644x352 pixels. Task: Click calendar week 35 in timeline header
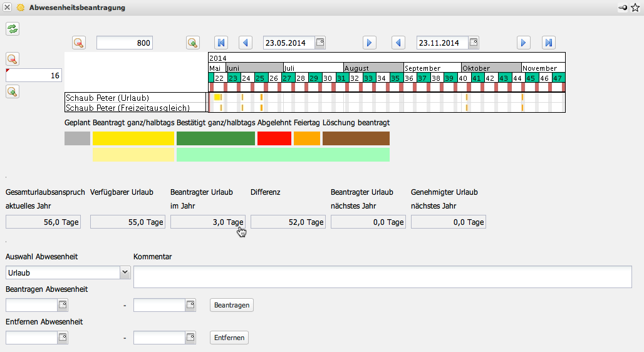tap(395, 78)
